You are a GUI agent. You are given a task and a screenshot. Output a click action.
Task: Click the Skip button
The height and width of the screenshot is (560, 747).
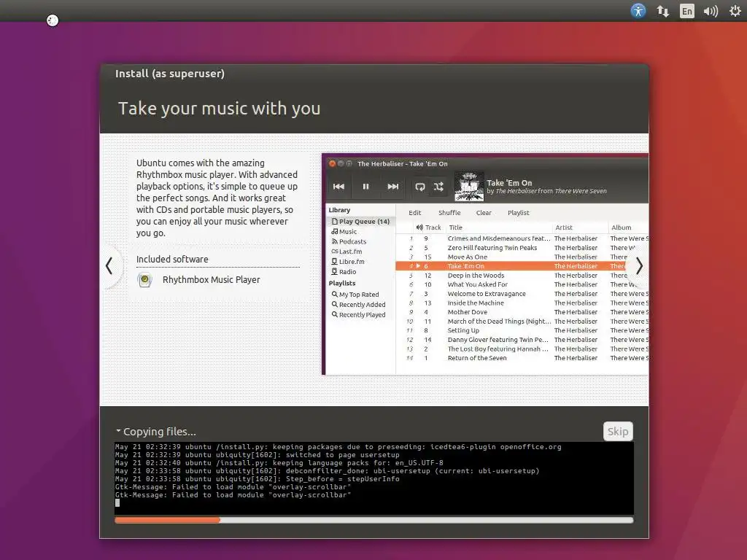pyautogui.click(x=618, y=432)
